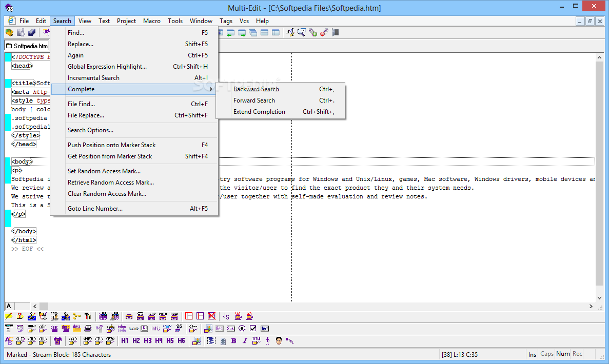The image size is (609, 364).
Task: Choose Goto Line Number...
Action: [134, 208]
